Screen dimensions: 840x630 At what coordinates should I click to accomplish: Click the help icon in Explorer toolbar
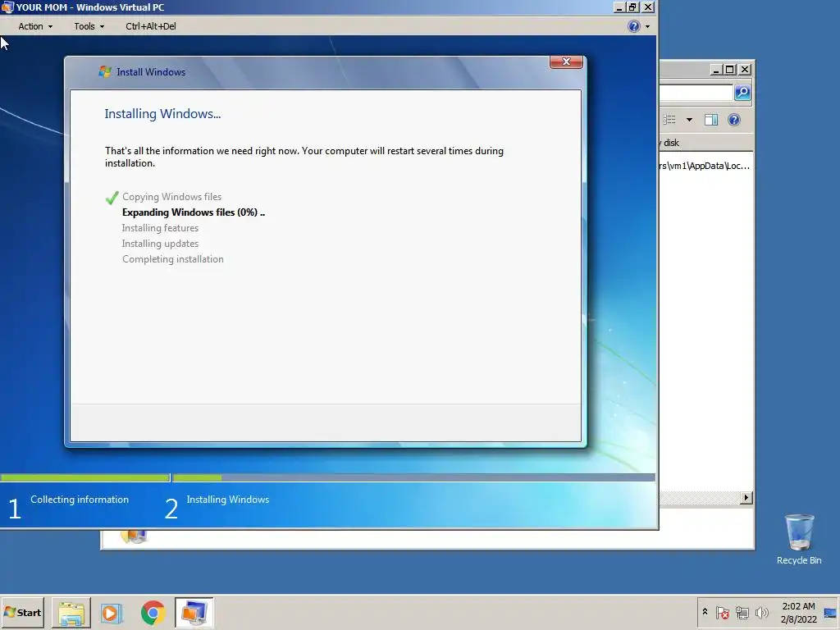pyautogui.click(x=734, y=120)
